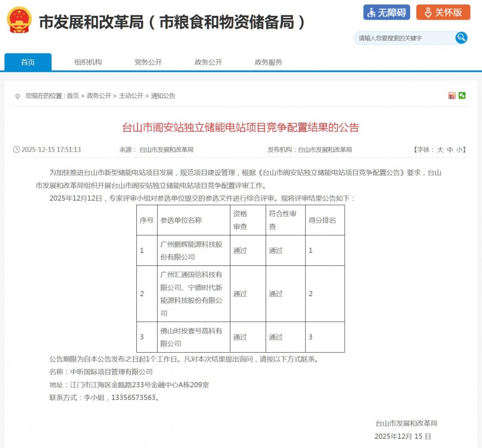Go to the 首页 tab
The width and height of the screenshot is (482, 448).
[28, 62]
